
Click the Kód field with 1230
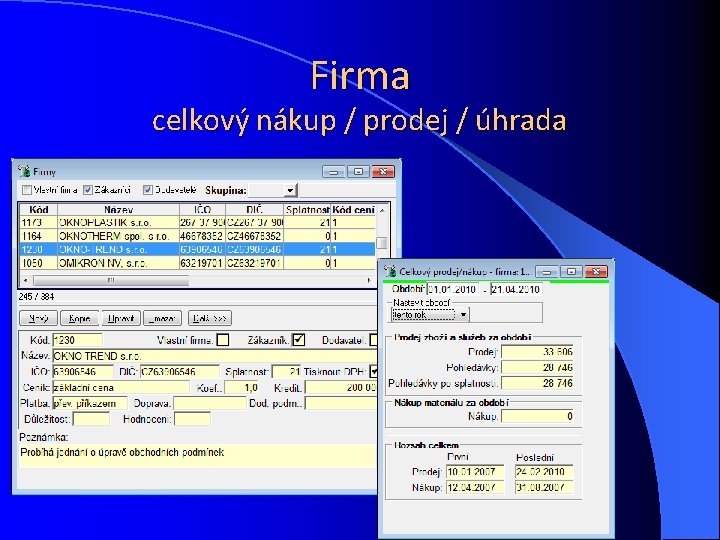(78, 340)
